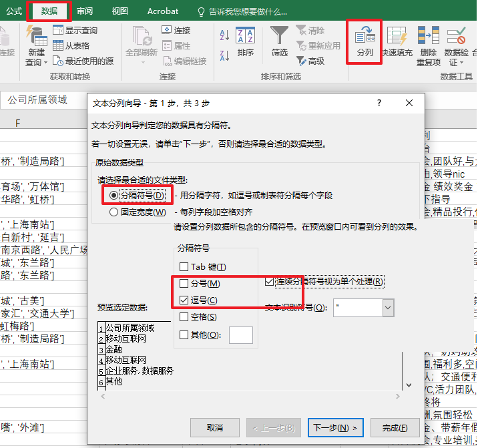Check Tab 键(T) checkbox
Image resolution: width=480 pixels, height=448 pixels.
tap(184, 266)
